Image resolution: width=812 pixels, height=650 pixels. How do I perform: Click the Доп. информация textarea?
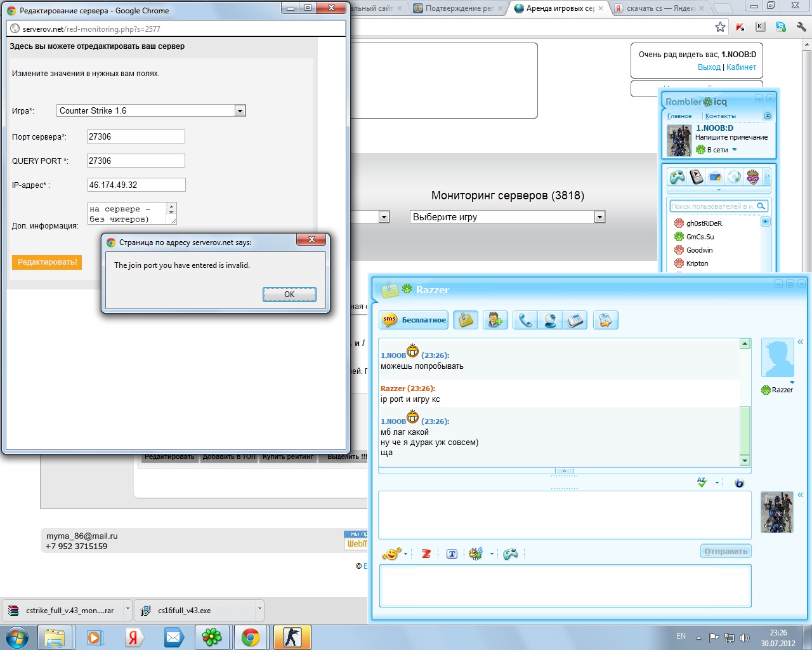[x=132, y=213]
